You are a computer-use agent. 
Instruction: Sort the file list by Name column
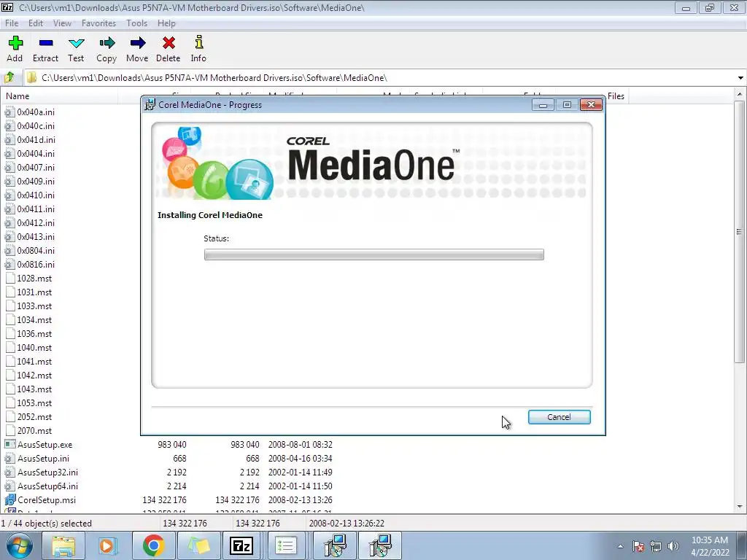18,96
